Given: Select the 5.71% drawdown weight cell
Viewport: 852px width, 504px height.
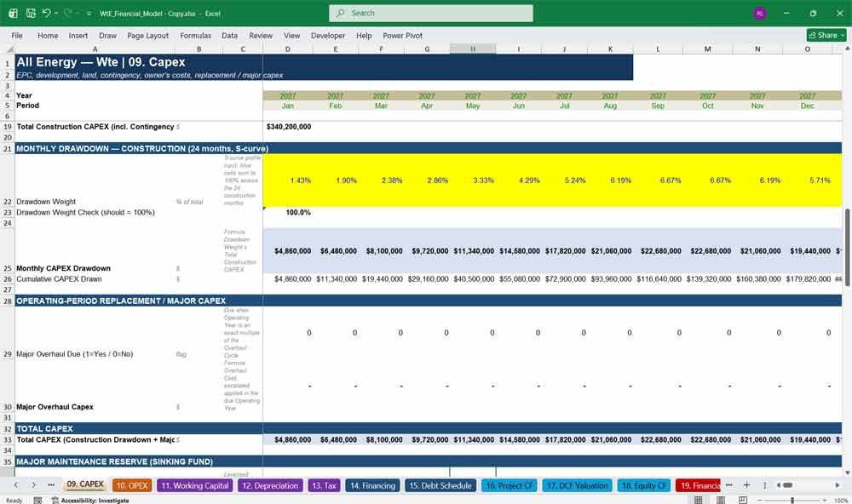Looking at the screenshot, I should pyautogui.click(x=808, y=180).
